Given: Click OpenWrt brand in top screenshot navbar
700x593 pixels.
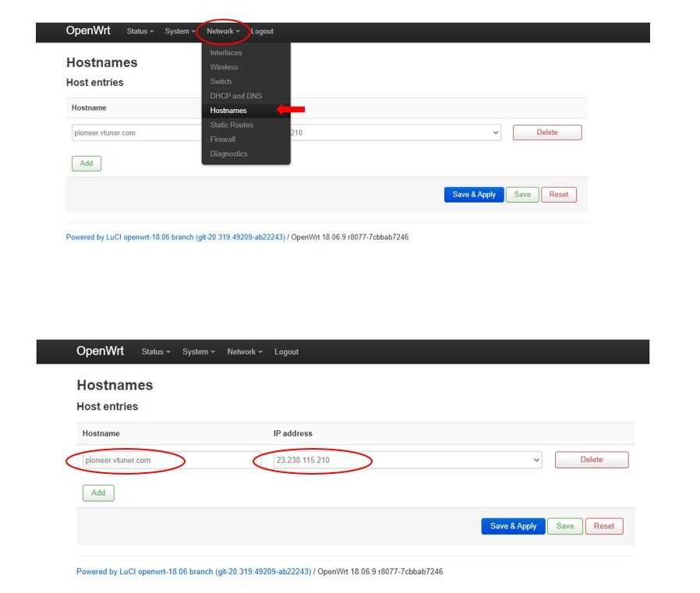Looking at the screenshot, I should (88, 30).
